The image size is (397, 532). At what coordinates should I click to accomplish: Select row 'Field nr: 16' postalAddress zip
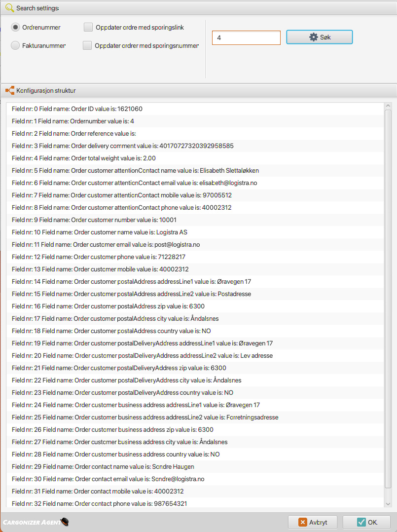click(x=195, y=306)
